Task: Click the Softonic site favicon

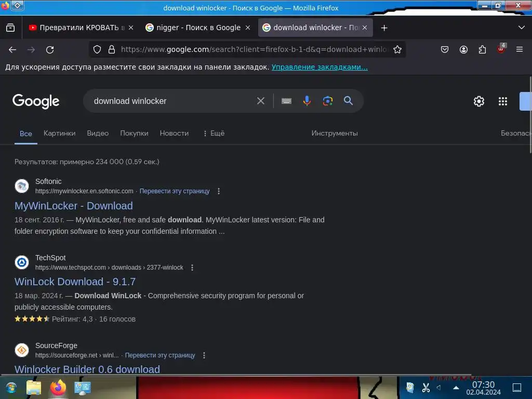Action: pos(22,186)
